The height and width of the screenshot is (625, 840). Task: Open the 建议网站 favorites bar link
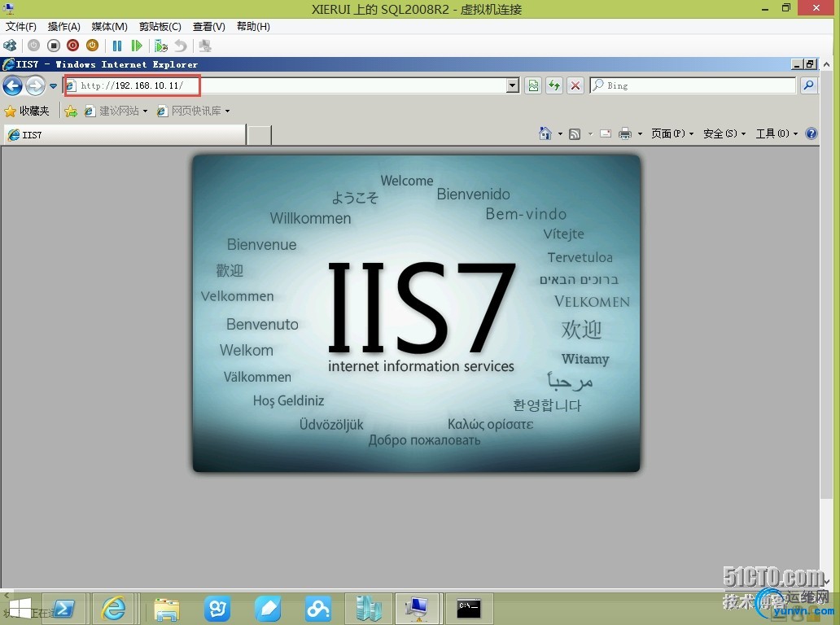116,111
